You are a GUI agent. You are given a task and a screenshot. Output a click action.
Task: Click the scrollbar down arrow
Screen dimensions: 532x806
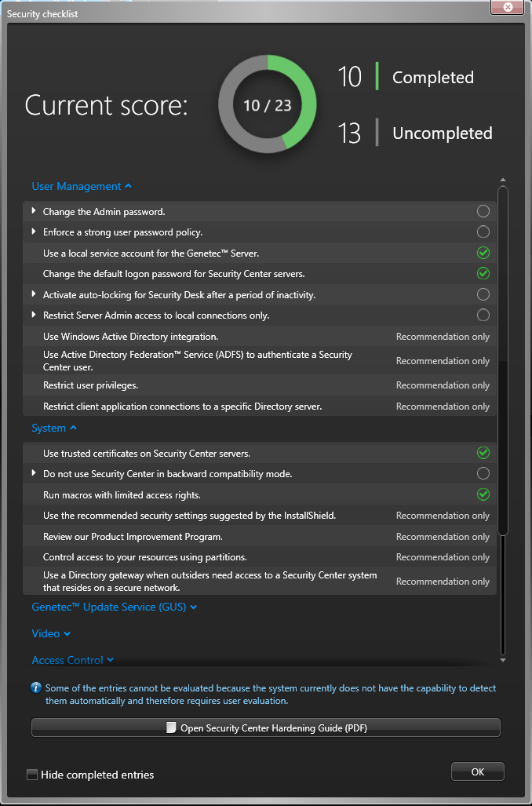coord(503,660)
